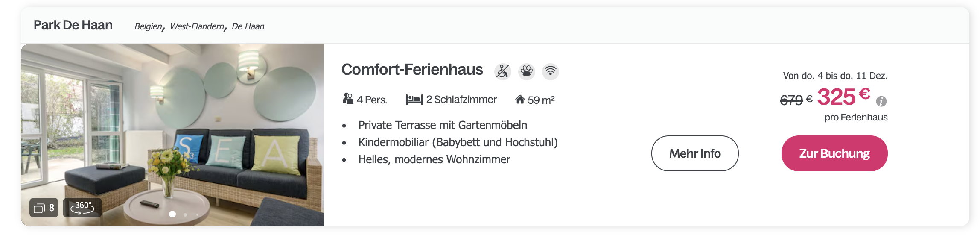Click the price info icon
The image size is (980, 235).
tap(881, 101)
